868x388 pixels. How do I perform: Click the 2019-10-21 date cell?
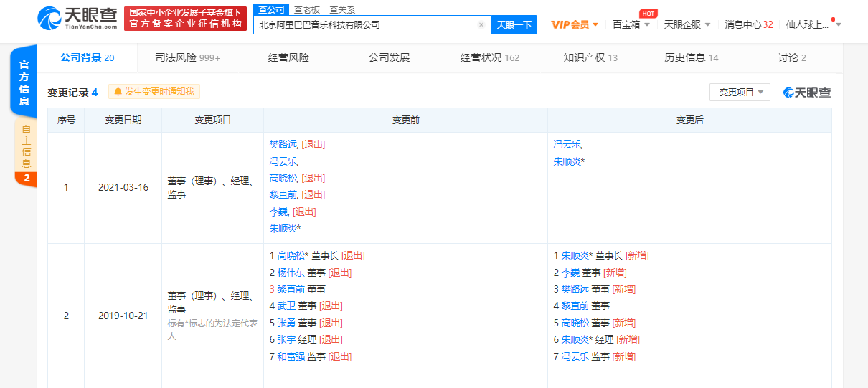click(123, 316)
